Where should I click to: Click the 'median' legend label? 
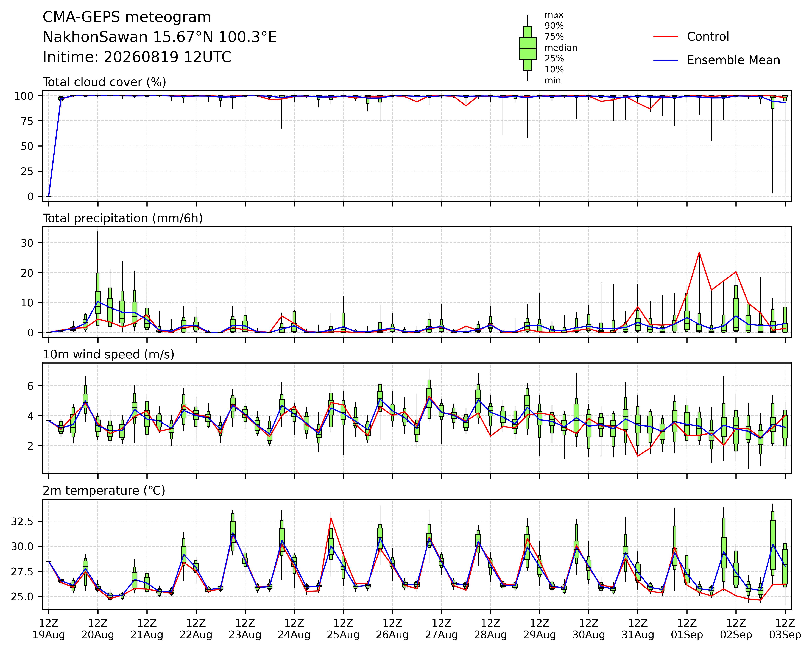click(561, 48)
